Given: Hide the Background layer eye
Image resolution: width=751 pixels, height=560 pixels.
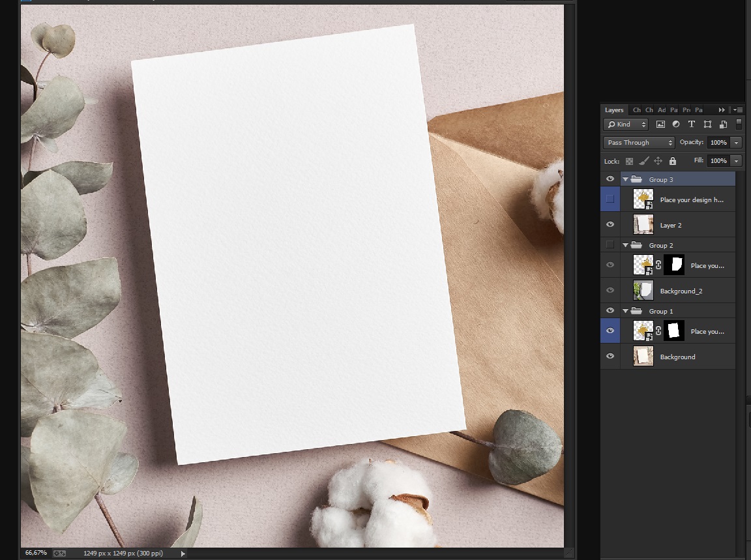Looking at the screenshot, I should click(610, 357).
